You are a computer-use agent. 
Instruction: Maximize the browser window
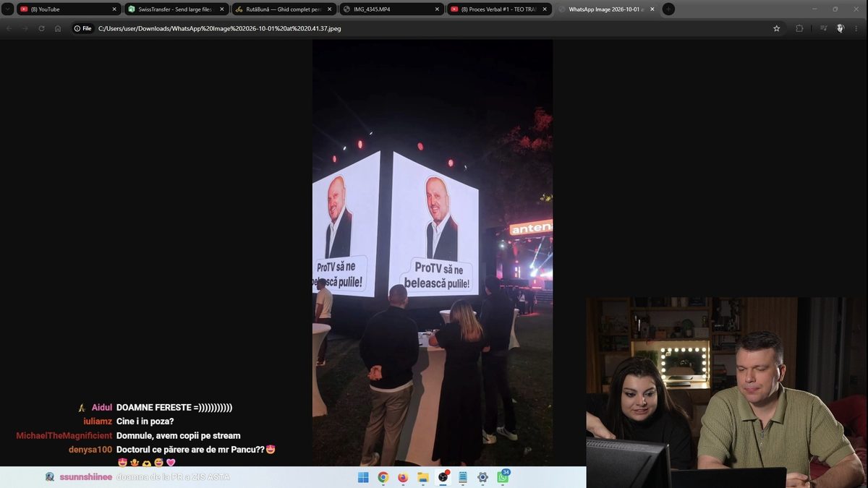(835, 9)
